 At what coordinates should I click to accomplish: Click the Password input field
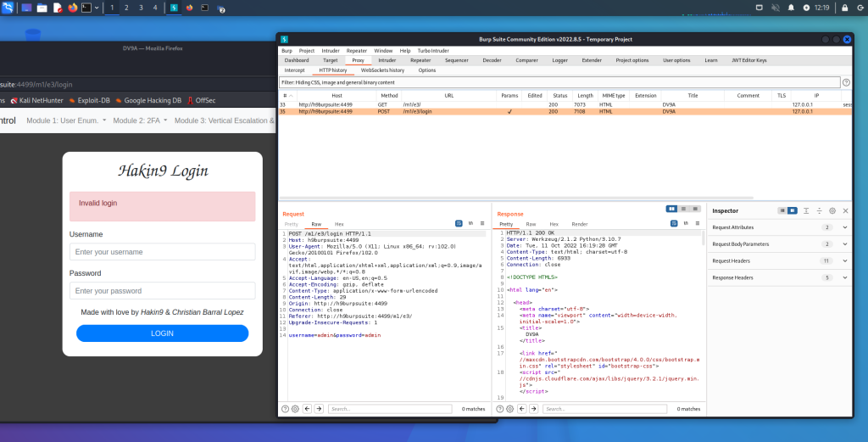pyautogui.click(x=162, y=291)
